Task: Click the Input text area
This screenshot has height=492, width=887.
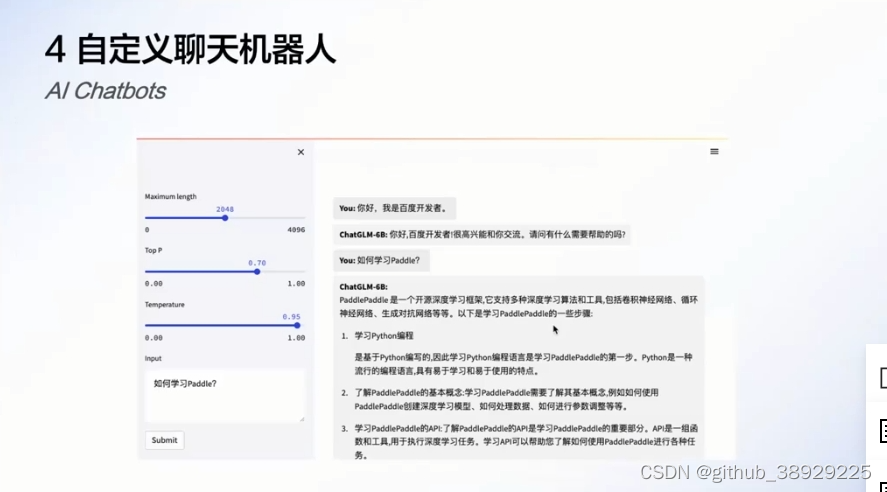Action: pos(225,395)
